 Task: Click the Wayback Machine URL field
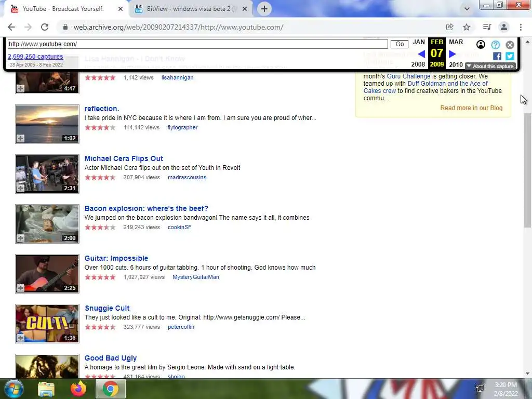click(198, 44)
